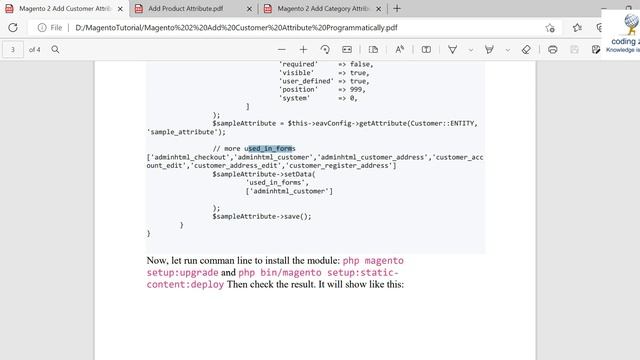This screenshot has height=360, width=640.
Task: Select the Highlight tool
Action: [489, 49]
